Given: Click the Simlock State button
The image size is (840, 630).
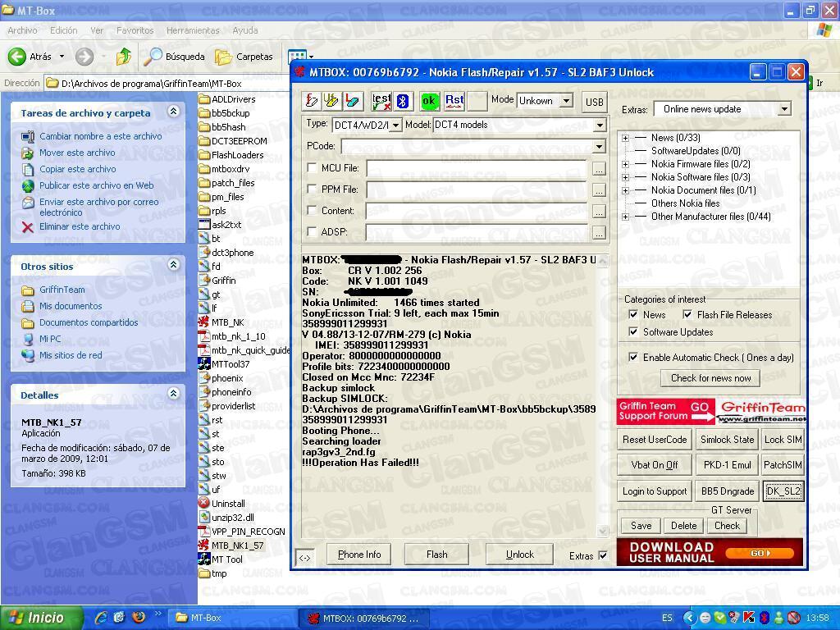Looking at the screenshot, I should click(x=727, y=440).
